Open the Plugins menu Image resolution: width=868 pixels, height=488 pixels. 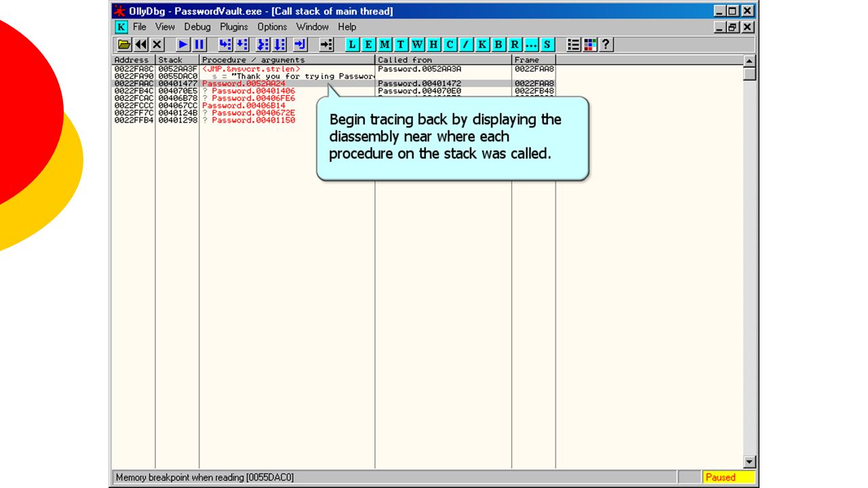click(234, 27)
